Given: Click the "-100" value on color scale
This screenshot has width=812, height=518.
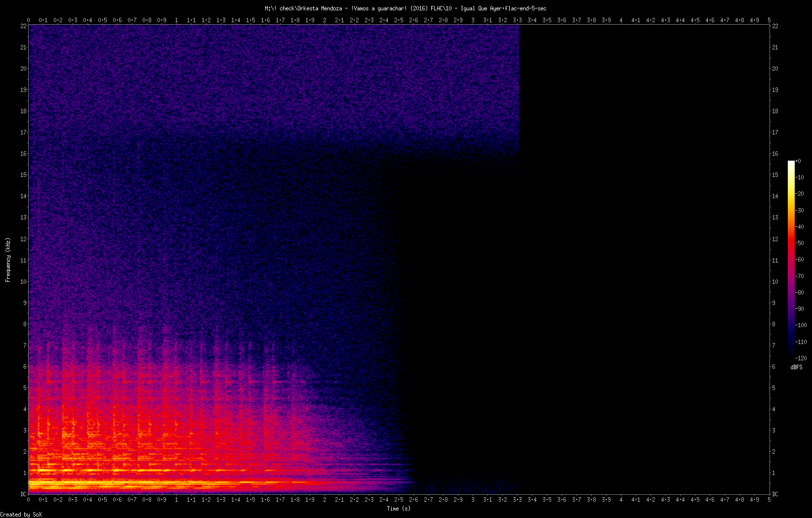Looking at the screenshot, I should click(x=801, y=325).
